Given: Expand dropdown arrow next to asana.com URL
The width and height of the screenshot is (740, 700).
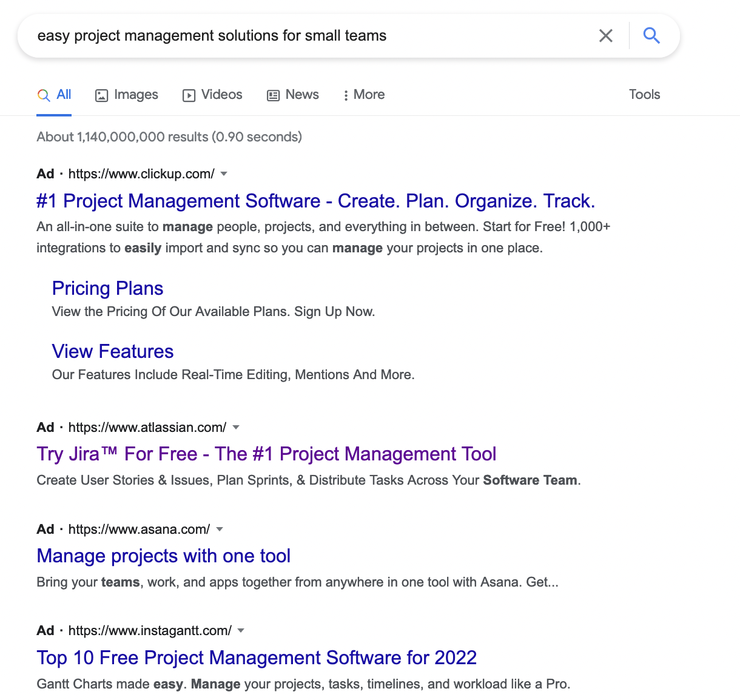Looking at the screenshot, I should [x=220, y=530].
